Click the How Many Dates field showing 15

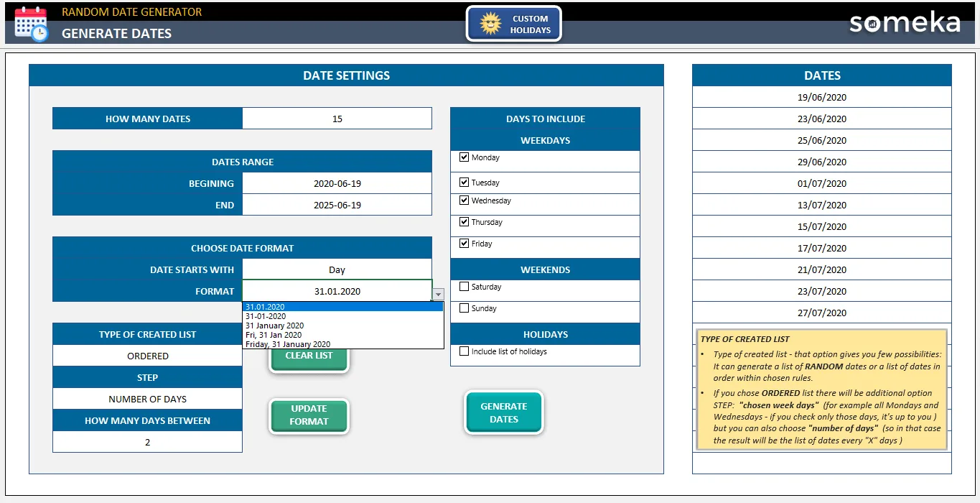pos(337,119)
